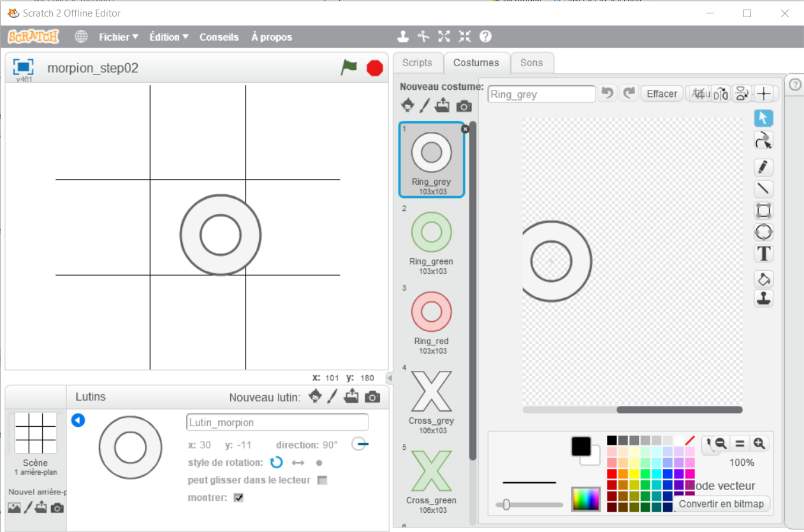This screenshot has width=804, height=532.
Task: Open the Fichier dropdown menu
Action: (x=118, y=37)
